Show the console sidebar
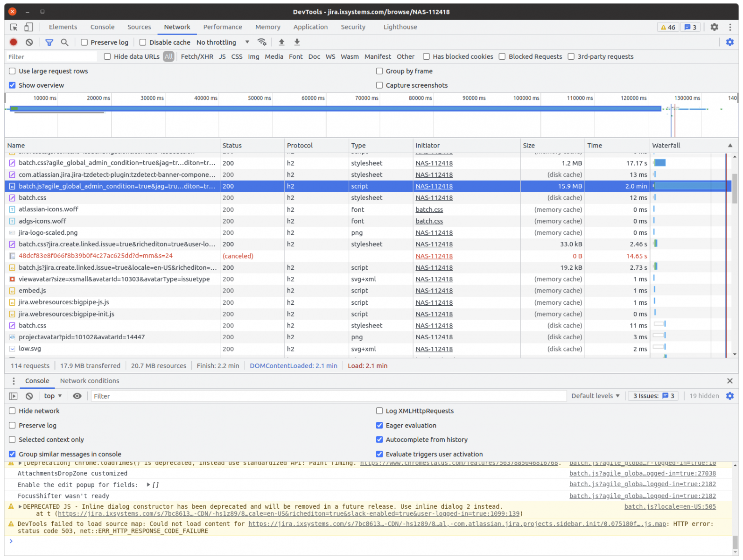 click(x=14, y=396)
